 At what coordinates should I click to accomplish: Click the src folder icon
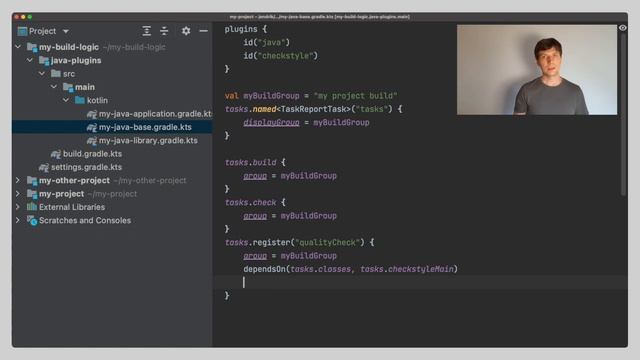pos(56,73)
